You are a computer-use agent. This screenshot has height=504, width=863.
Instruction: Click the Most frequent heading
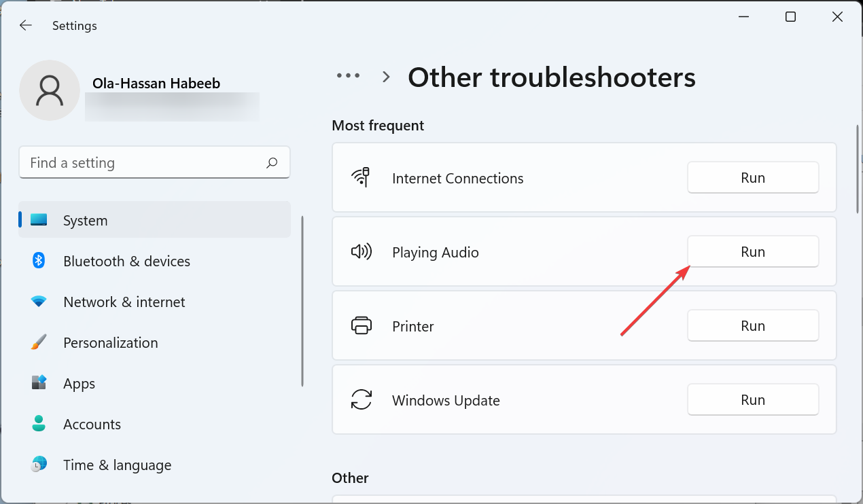[378, 126]
